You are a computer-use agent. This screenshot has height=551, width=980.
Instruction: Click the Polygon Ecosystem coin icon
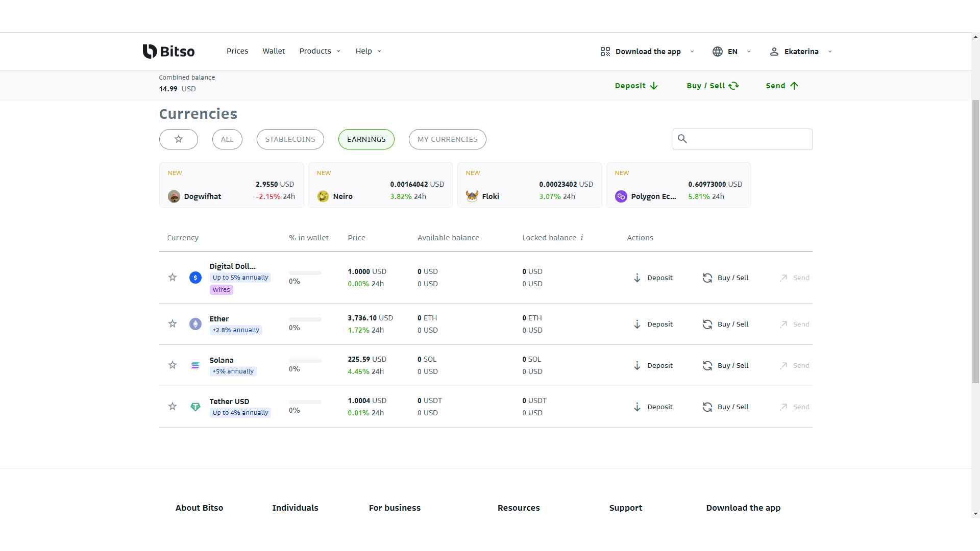(x=621, y=196)
